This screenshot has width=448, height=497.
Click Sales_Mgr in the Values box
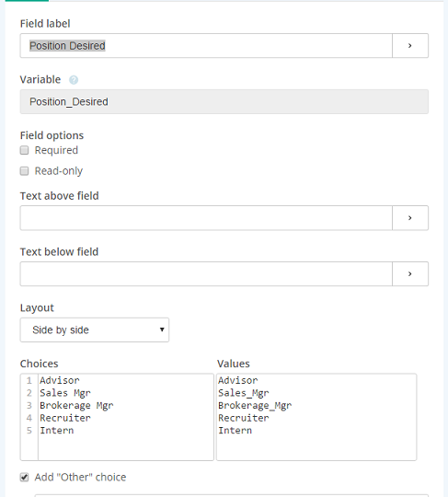click(244, 393)
